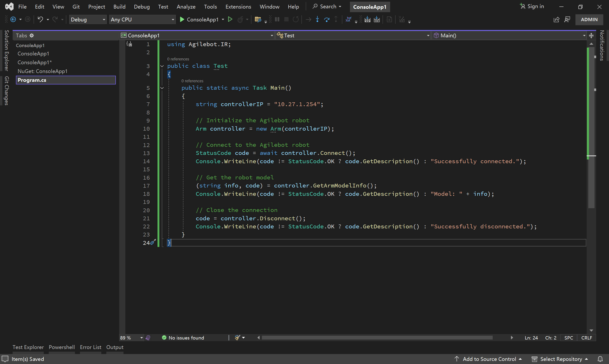The width and height of the screenshot is (609, 364).
Task: Click the horizontal scrollbar thumb
Action: (x=377, y=338)
